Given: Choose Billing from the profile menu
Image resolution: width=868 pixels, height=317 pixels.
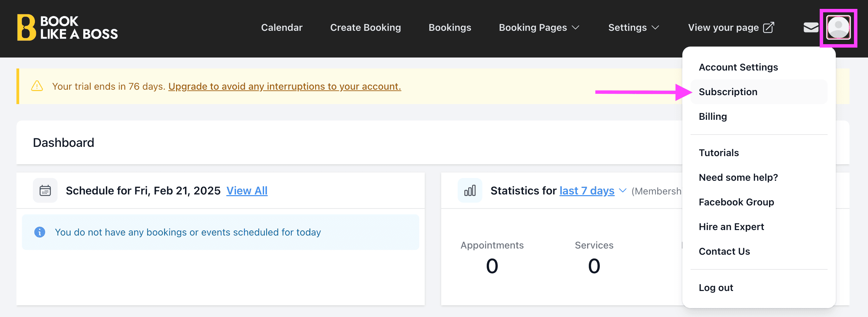Looking at the screenshot, I should (x=713, y=116).
